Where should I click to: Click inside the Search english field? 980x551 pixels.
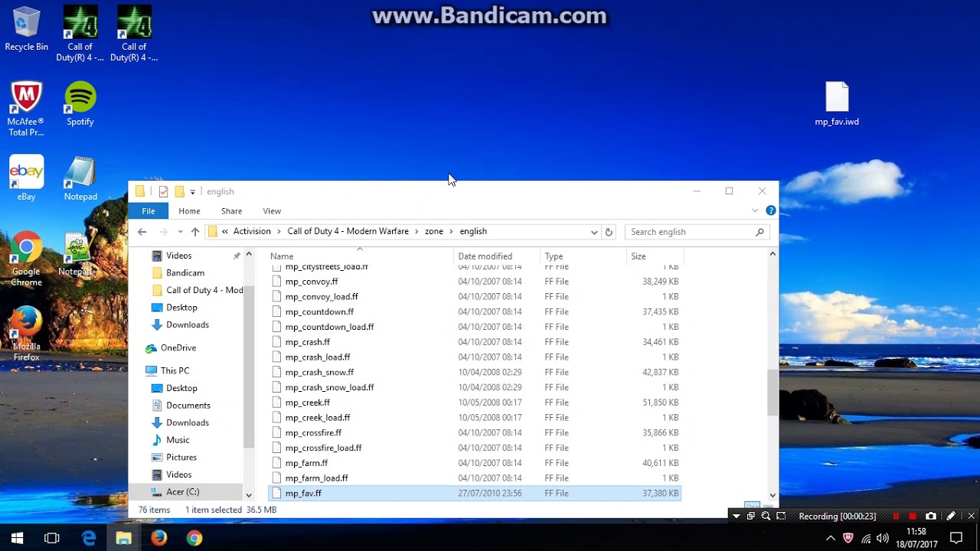(x=697, y=232)
